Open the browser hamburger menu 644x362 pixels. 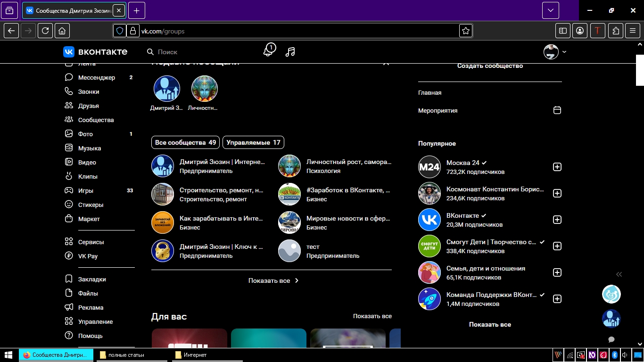633,31
